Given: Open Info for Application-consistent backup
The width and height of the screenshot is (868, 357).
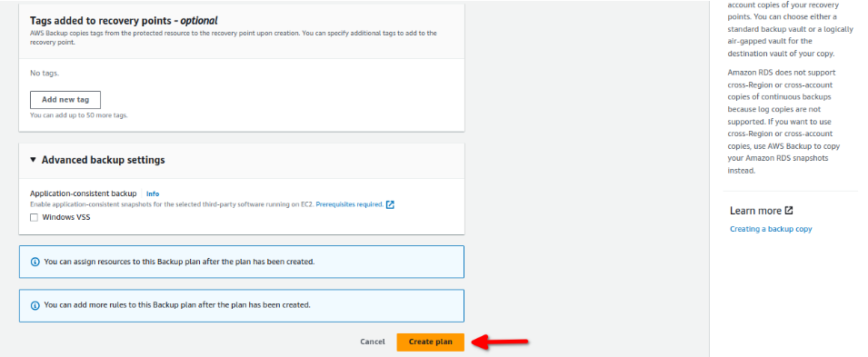Looking at the screenshot, I should click(x=152, y=193).
